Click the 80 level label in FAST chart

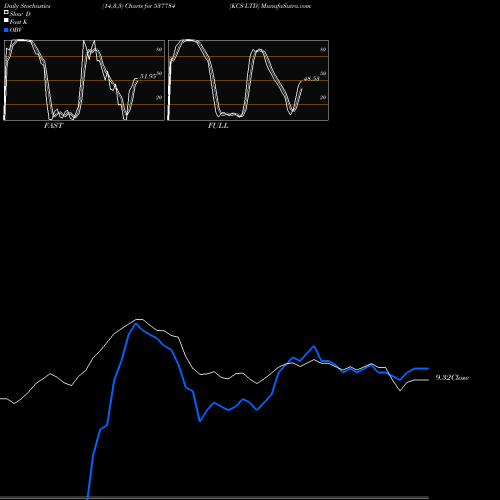(x=159, y=49)
